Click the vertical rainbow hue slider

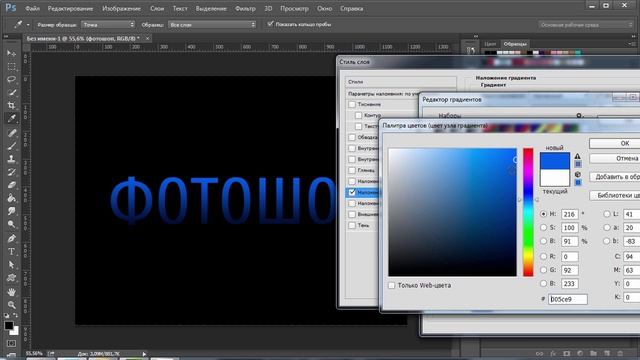528,212
